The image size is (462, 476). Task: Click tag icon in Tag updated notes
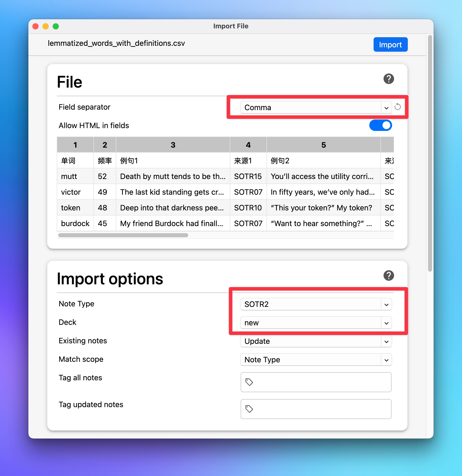tap(249, 409)
